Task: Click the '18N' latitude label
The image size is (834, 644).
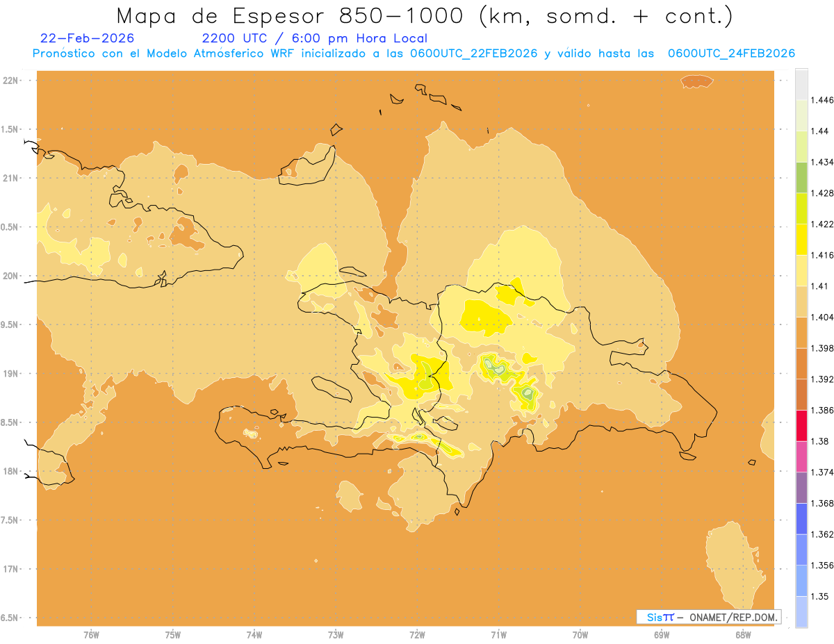Action: point(11,471)
